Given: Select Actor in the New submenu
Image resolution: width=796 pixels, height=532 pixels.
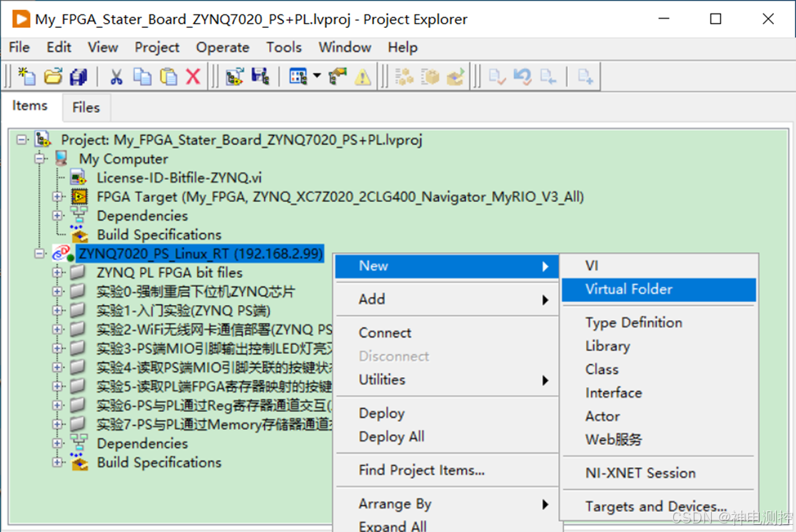Looking at the screenshot, I should (x=658, y=416).
